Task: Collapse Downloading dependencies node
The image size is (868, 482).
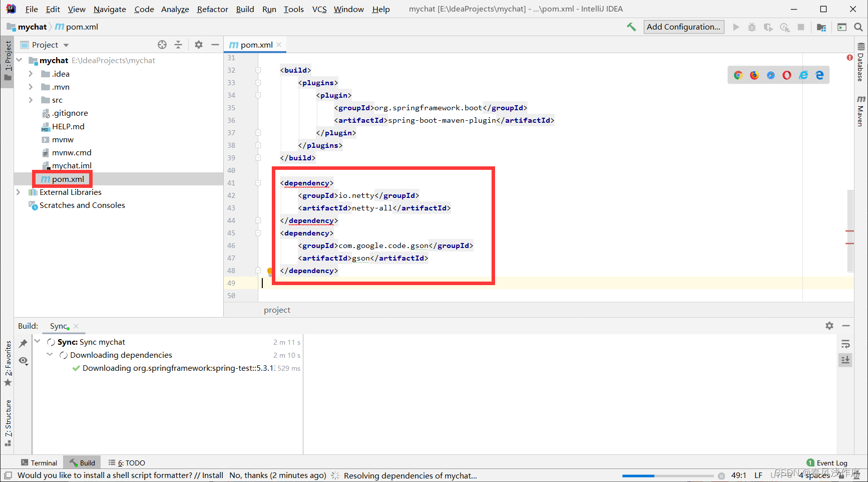Action: (50, 354)
